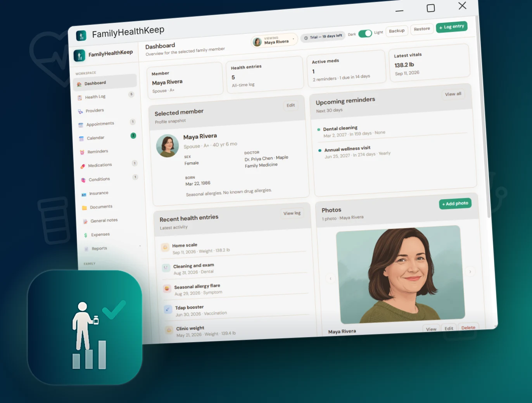Open View log for recent health entries
The width and height of the screenshot is (532, 403).
(292, 213)
